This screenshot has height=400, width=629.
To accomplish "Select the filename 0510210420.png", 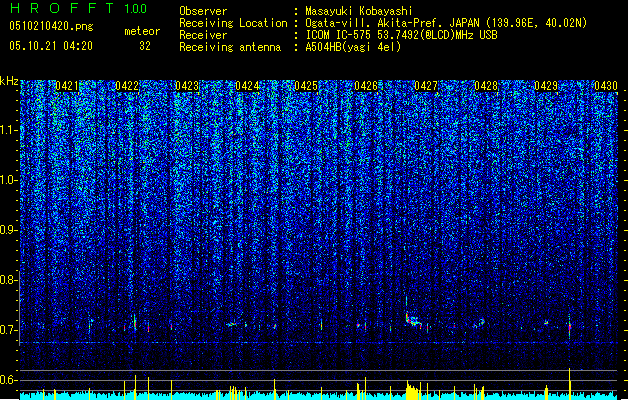I will [51, 27].
